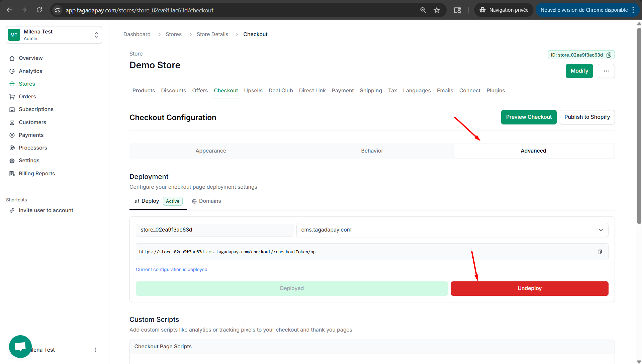Reload the page with the browser refresh icon
The image size is (642, 364).
(39, 10)
